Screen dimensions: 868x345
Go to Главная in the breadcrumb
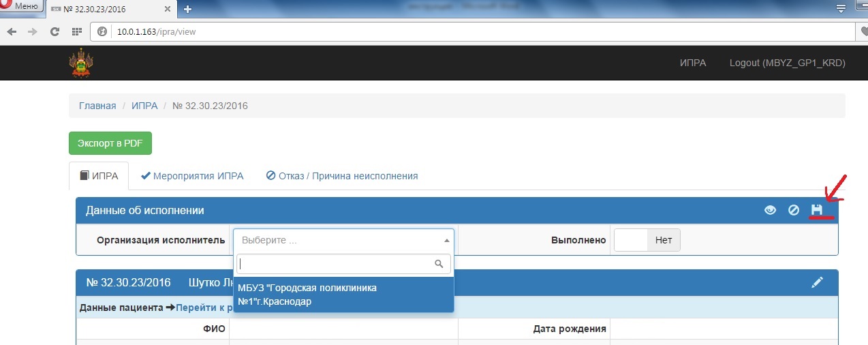[97, 106]
